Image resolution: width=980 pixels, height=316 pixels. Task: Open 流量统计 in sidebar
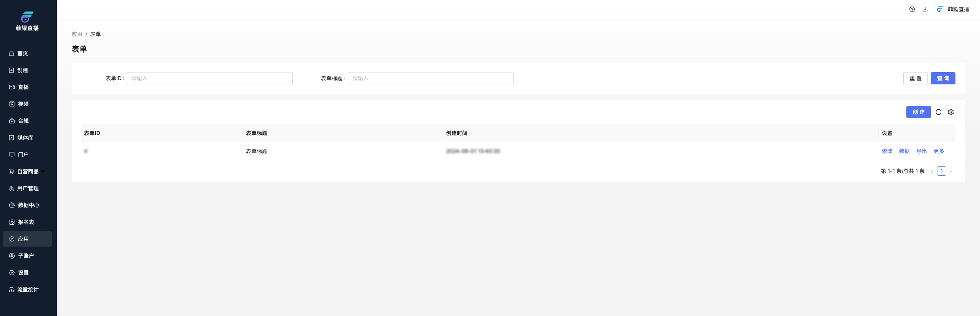[28, 290]
